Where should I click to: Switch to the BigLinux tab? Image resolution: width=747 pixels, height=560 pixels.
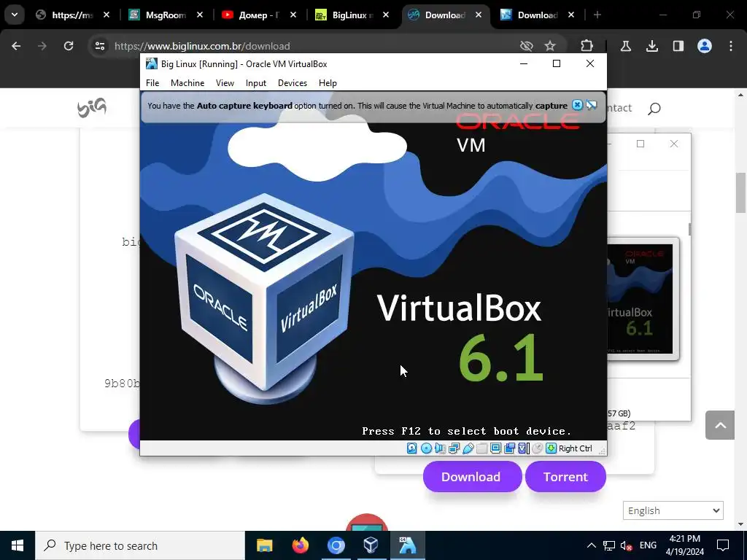click(352, 15)
